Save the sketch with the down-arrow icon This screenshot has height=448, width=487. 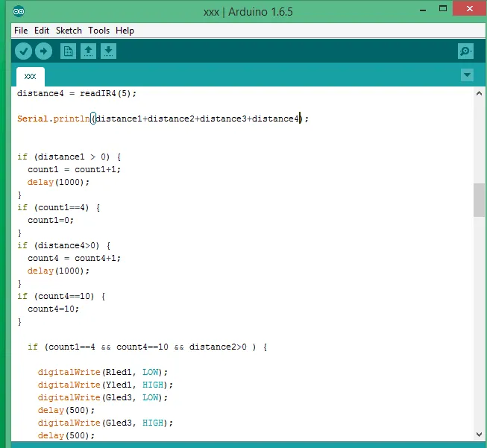pyautogui.click(x=108, y=51)
